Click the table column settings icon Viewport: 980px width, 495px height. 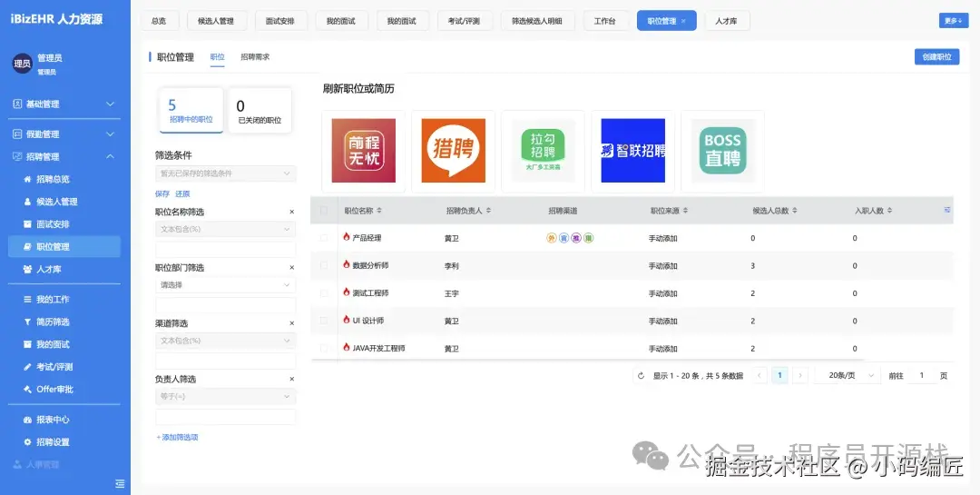[946, 211]
